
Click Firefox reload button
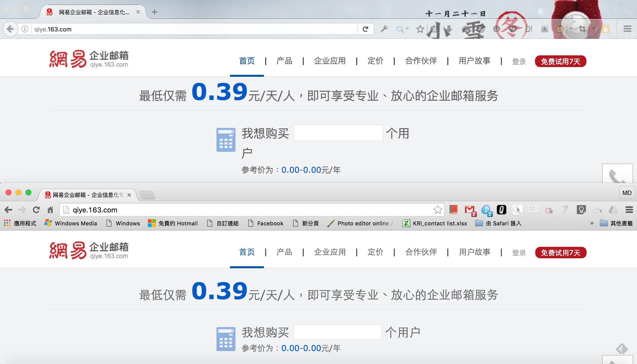pyautogui.click(x=365, y=29)
